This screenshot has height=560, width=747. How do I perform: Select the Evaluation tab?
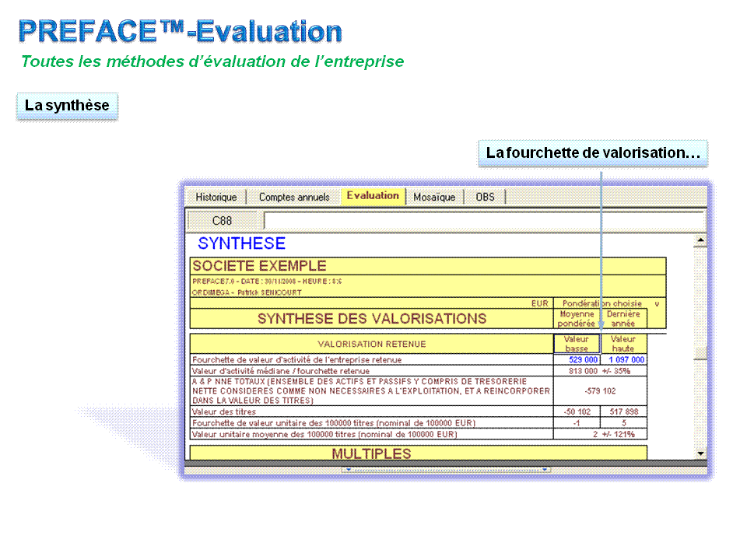[373, 196]
